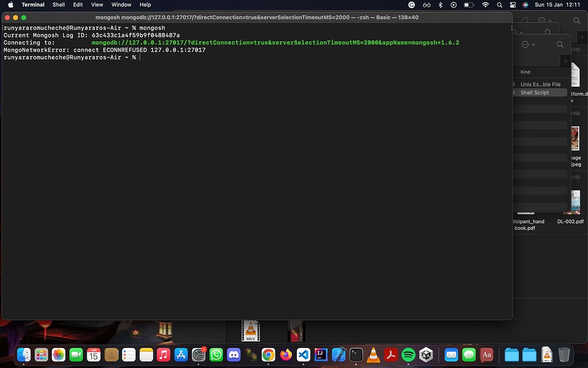Open WhatsApp from the Dock
The height and width of the screenshot is (368, 588).
[x=215, y=355]
